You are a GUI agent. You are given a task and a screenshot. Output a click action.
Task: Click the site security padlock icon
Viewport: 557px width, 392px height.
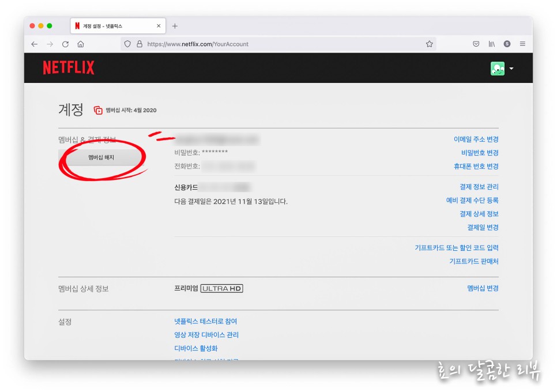(140, 44)
